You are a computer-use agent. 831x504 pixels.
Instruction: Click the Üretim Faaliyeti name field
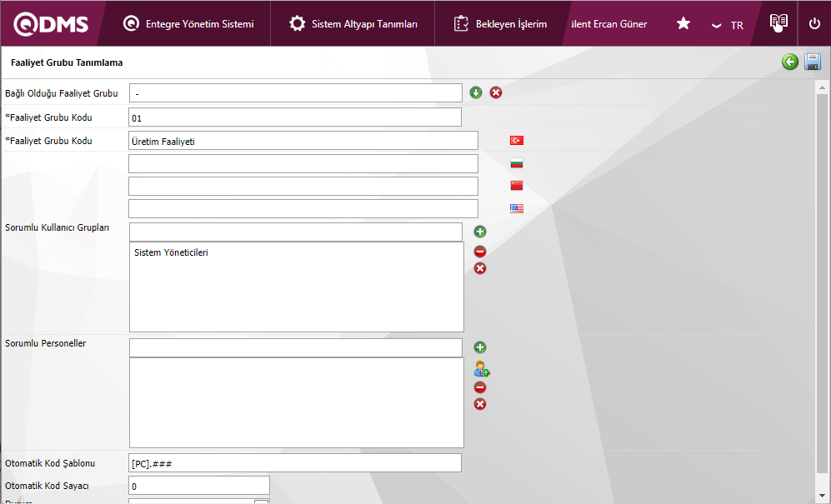[303, 141]
